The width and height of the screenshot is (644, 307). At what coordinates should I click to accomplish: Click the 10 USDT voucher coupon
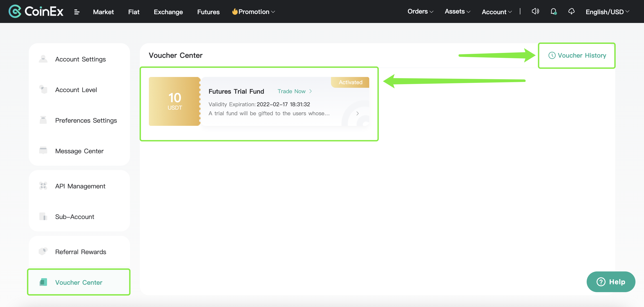pyautogui.click(x=175, y=101)
